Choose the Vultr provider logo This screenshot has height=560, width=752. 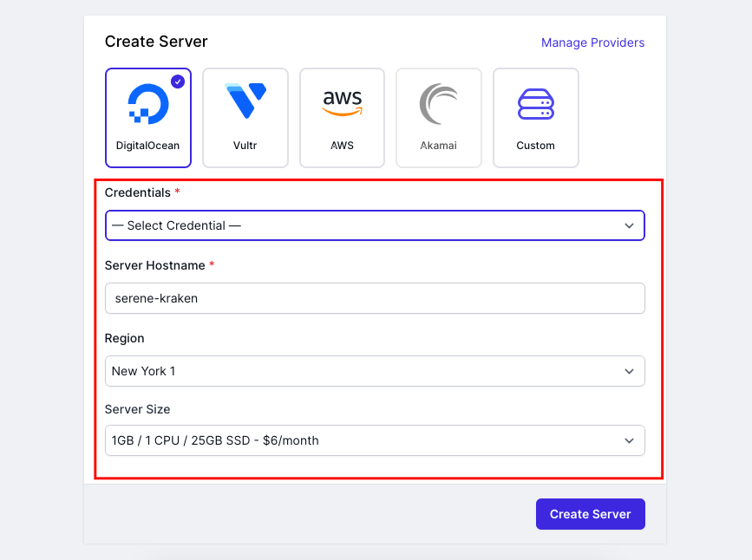pyautogui.click(x=245, y=101)
